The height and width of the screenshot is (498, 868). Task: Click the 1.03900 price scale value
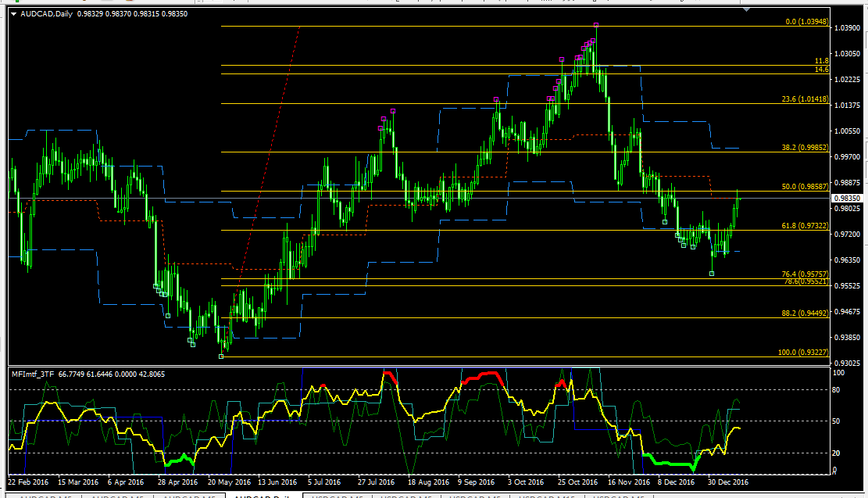click(847, 27)
